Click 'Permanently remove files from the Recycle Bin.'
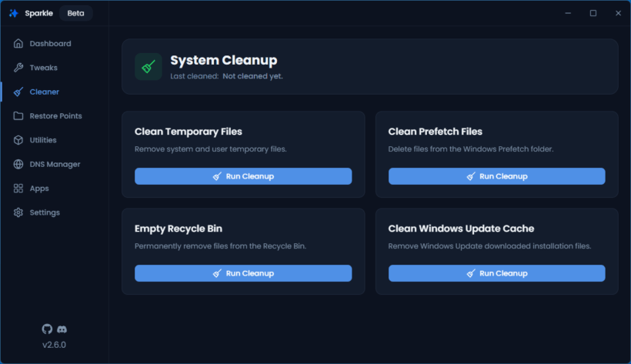 point(221,246)
